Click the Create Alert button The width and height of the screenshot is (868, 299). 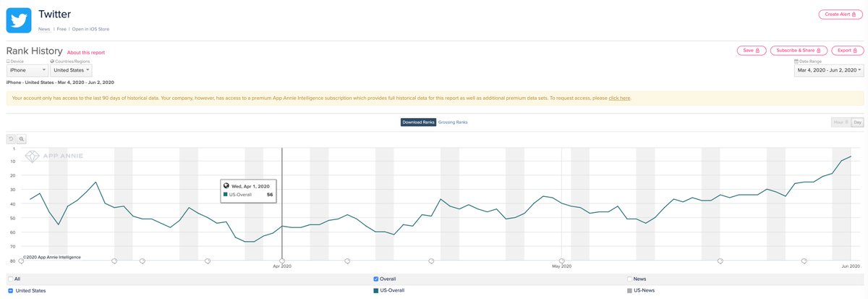click(841, 14)
